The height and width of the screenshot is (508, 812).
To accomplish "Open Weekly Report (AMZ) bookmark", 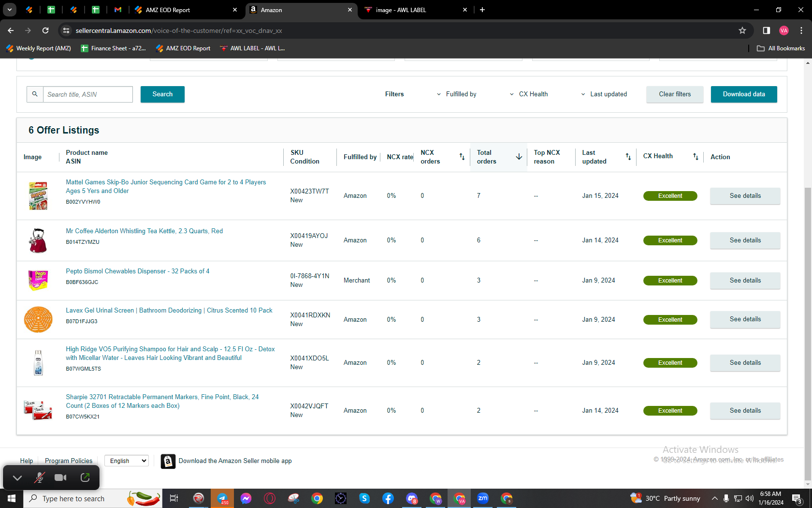I will 39,48.
